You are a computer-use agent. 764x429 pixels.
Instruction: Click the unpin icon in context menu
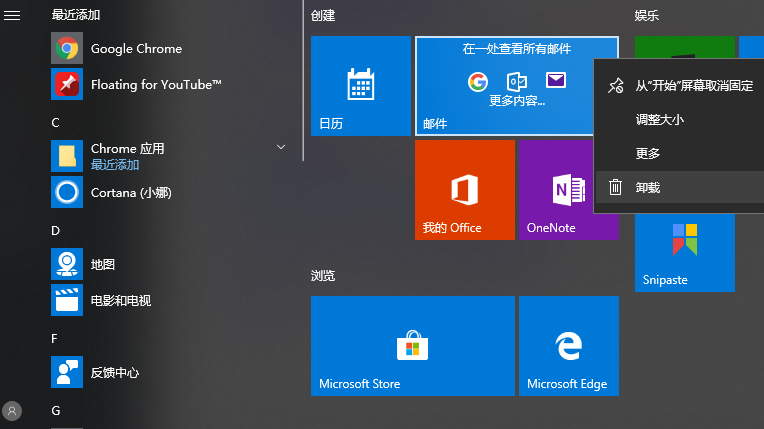pos(615,85)
